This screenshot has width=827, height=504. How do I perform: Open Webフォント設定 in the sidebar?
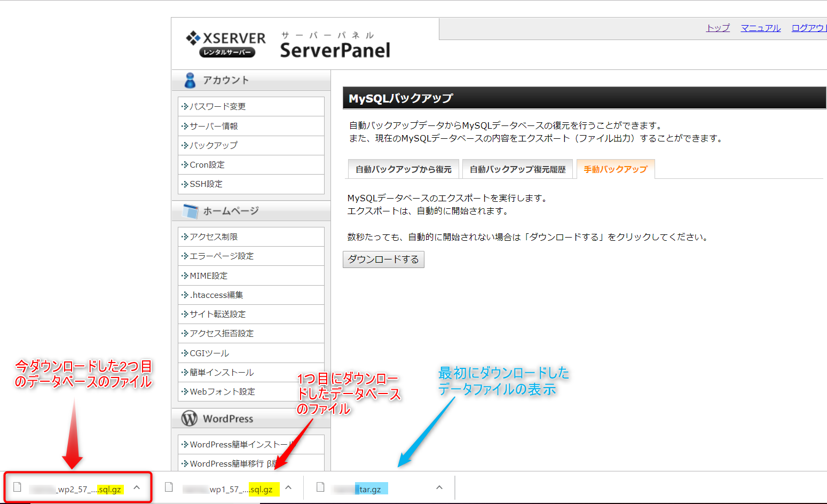tap(251, 391)
